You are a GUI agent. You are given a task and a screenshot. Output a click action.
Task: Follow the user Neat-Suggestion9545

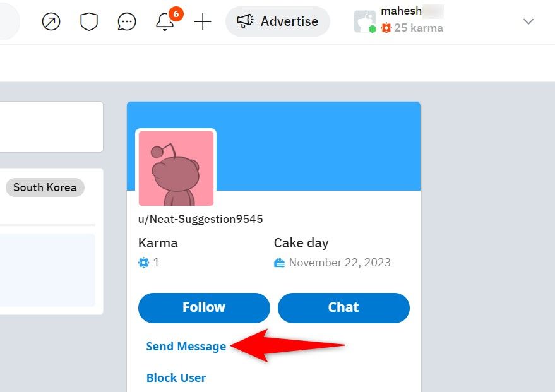(204, 307)
